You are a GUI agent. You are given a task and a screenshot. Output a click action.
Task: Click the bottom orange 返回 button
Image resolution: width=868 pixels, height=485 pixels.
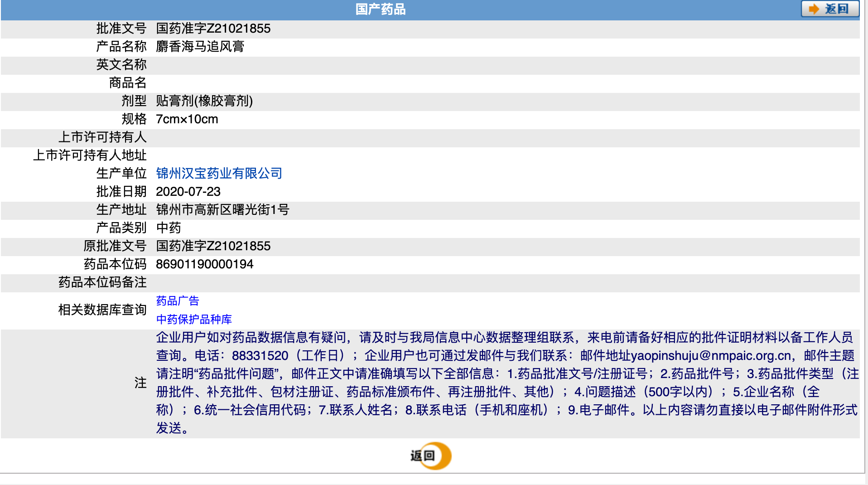(x=430, y=456)
